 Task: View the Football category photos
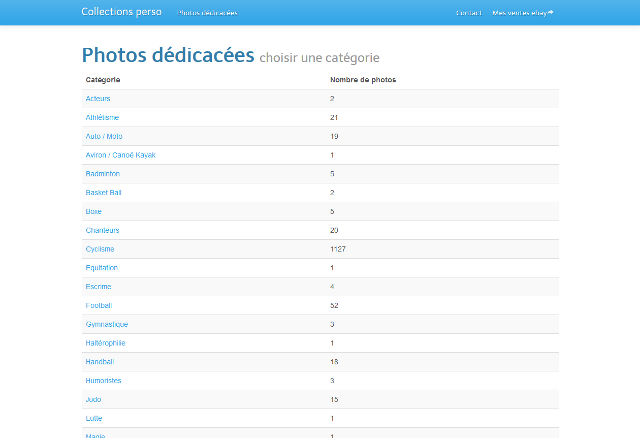tap(99, 305)
